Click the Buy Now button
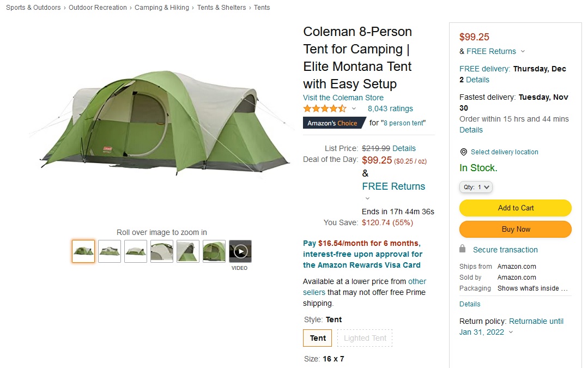The width and height of the screenshot is (588, 368). (516, 229)
